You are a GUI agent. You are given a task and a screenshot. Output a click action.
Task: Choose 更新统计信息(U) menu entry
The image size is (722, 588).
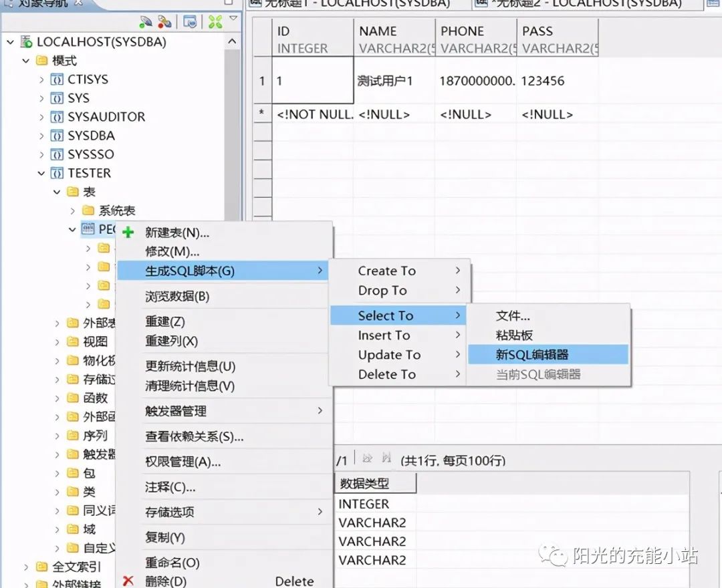click(x=225, y=366)
